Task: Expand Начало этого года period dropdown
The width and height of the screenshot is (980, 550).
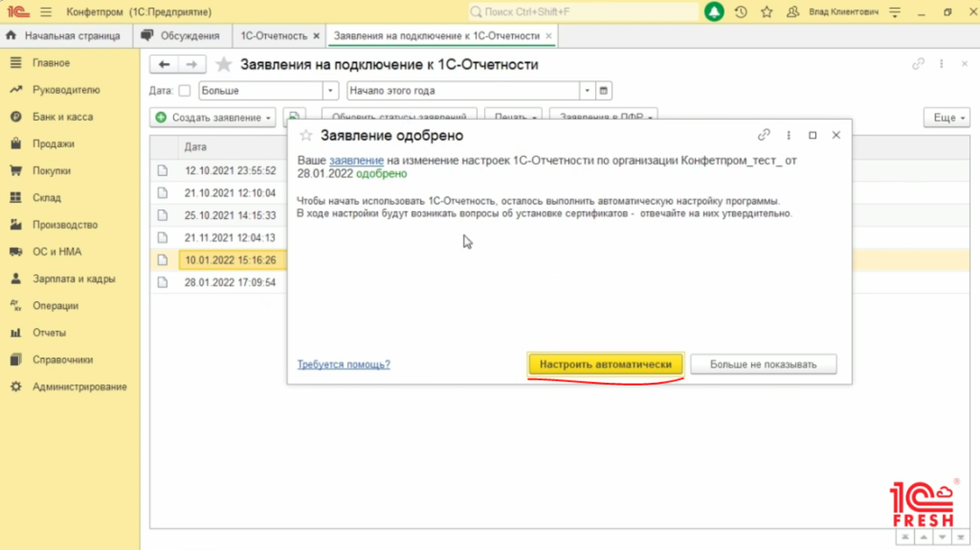Action: (587, 91)
